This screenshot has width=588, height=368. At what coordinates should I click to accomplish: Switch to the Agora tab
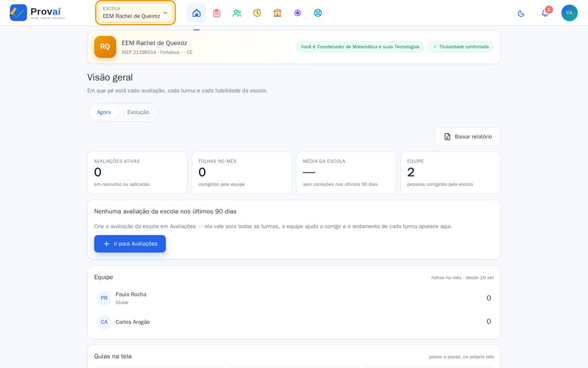click(104, 112)
